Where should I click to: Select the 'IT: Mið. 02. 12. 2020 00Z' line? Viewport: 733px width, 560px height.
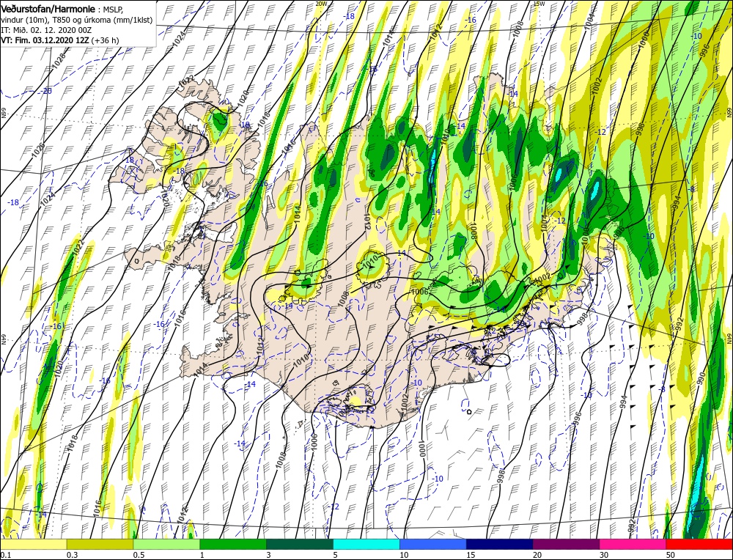pos(47,30)
